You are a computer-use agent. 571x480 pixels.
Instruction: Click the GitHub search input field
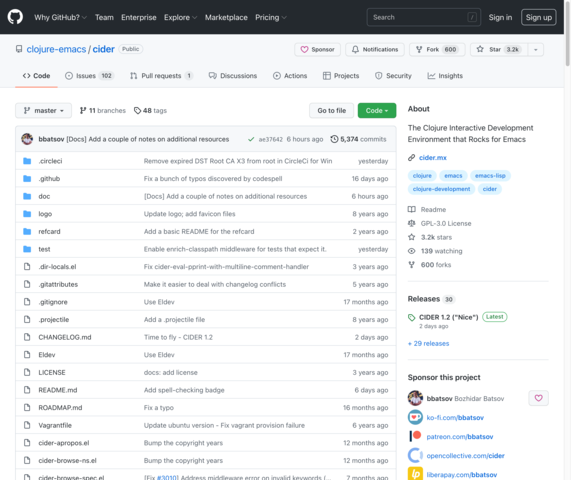pyautogui.click(x=424, y=17)
